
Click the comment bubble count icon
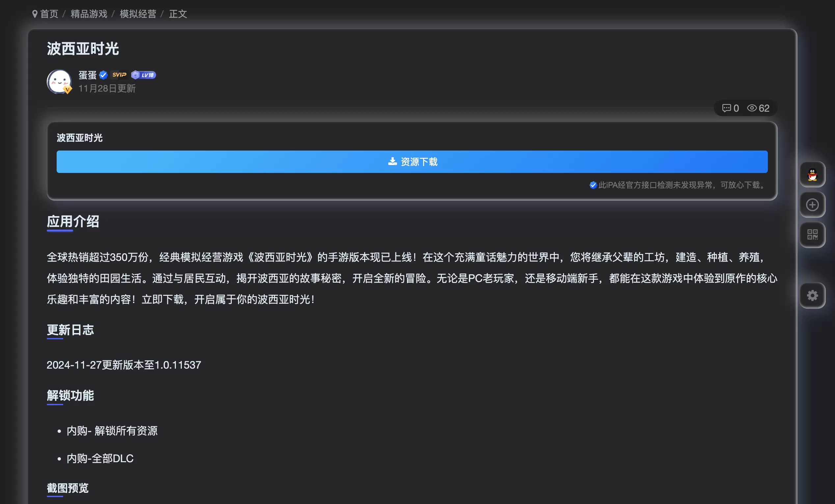(x=726, y=108)
